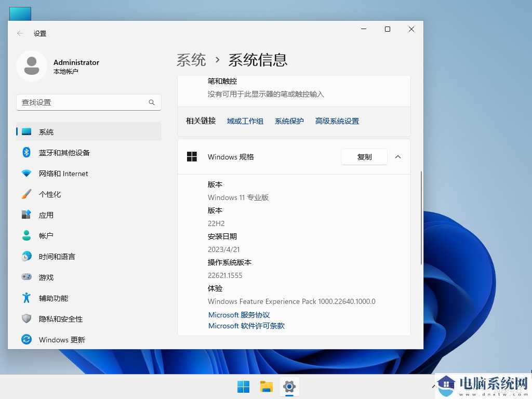Click the 复制 button

coord(364,157)
